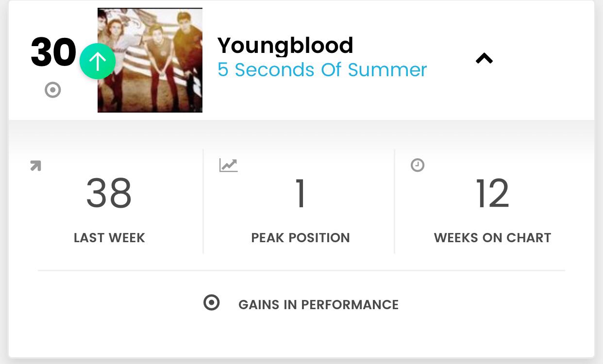Select the WEEKS ON CHART label
The height and width of the screenshot is (364, 603).
tap(492, 238)
